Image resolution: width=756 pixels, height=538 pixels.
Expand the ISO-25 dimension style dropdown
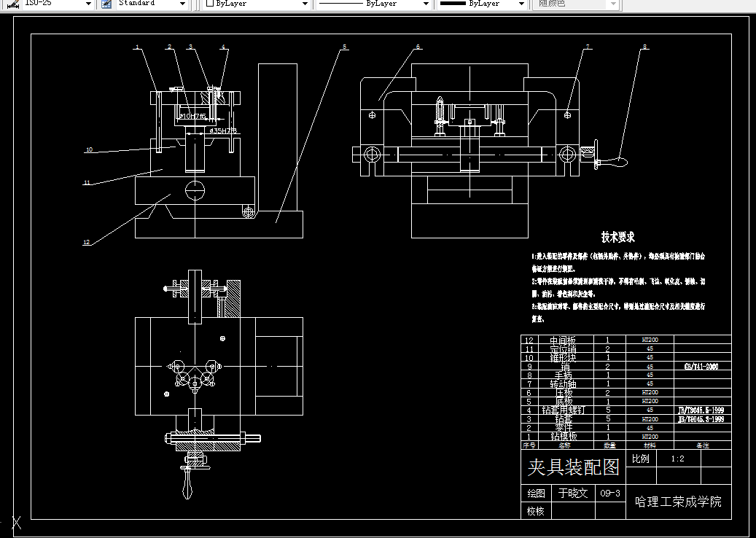[87, 4]
